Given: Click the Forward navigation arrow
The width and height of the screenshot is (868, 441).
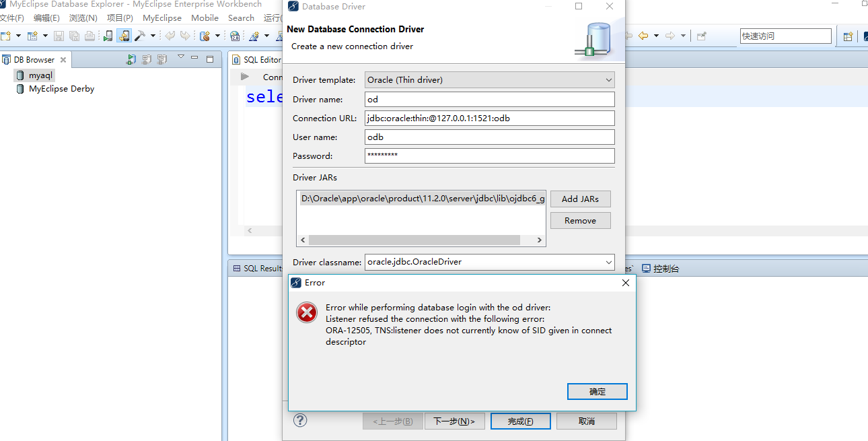Looking at the screenshot, I should point(670,36).
